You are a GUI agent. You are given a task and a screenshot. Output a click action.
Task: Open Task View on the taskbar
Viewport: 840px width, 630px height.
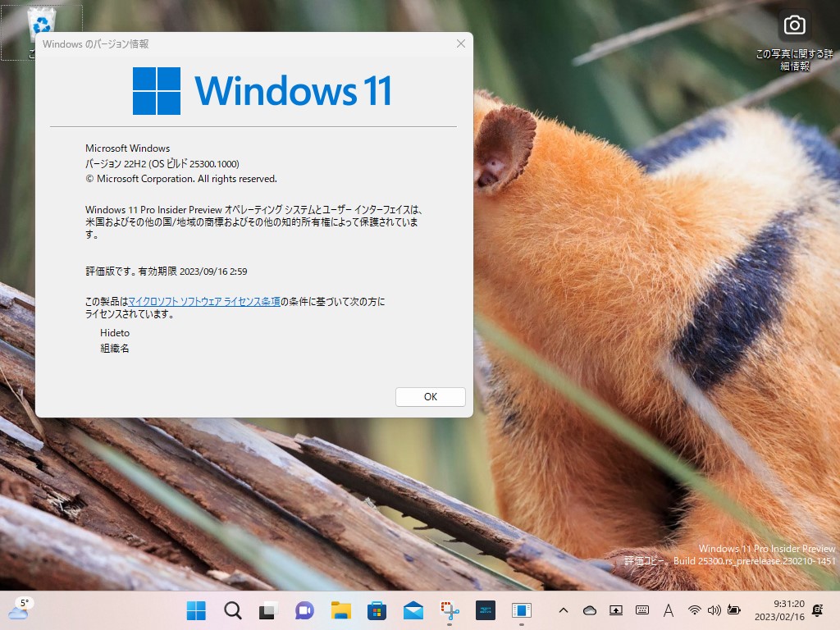(x=267, y=610)
